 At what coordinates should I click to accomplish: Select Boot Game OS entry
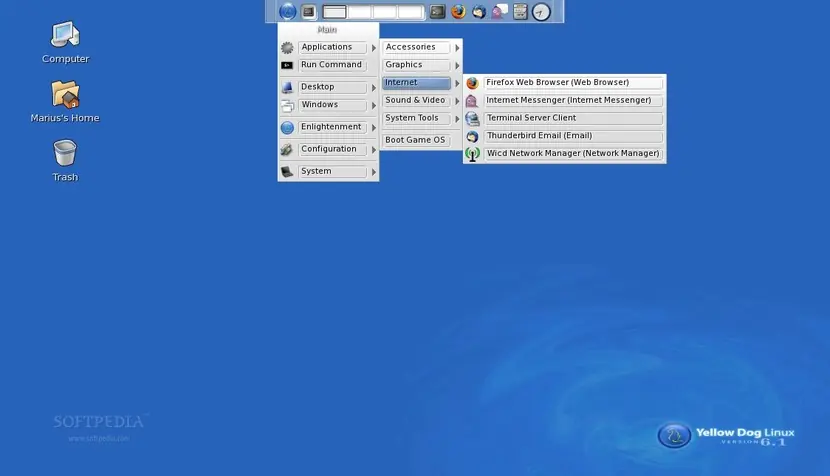point(416,140)
